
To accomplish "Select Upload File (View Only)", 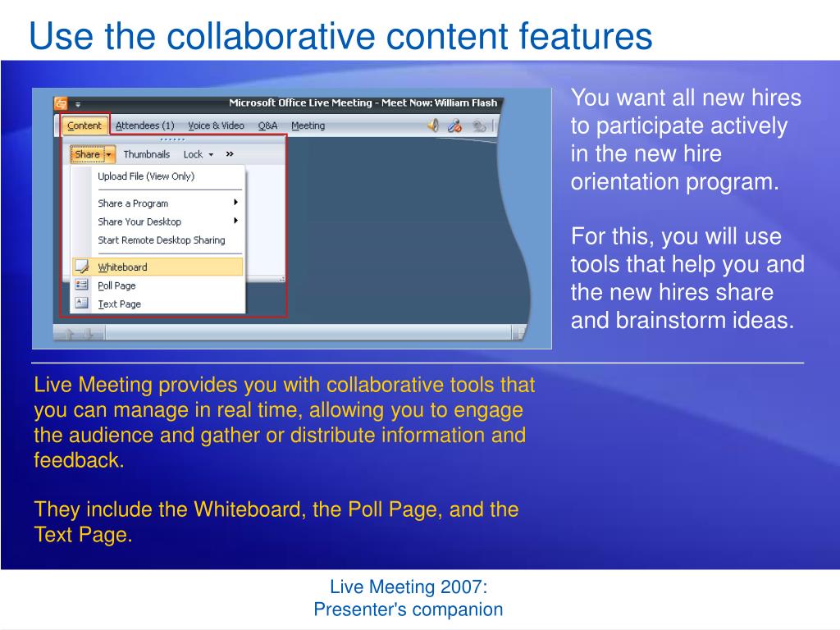I will point(146,176).
